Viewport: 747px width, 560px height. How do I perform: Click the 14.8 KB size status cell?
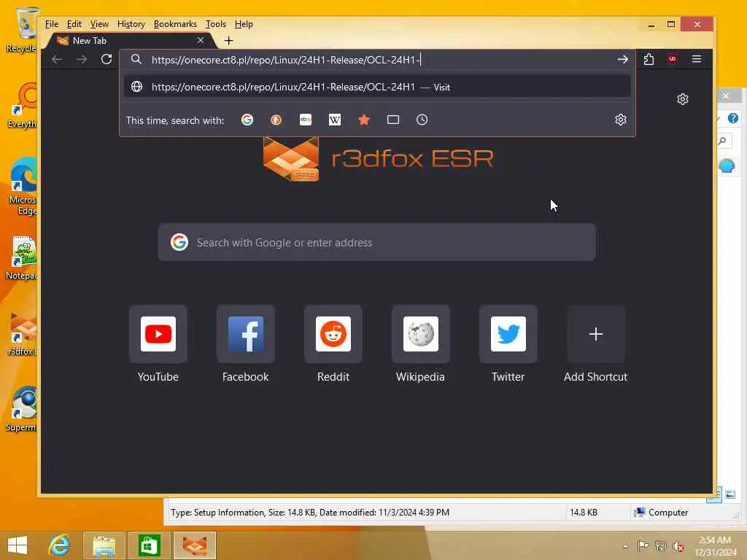pos(584,513)
